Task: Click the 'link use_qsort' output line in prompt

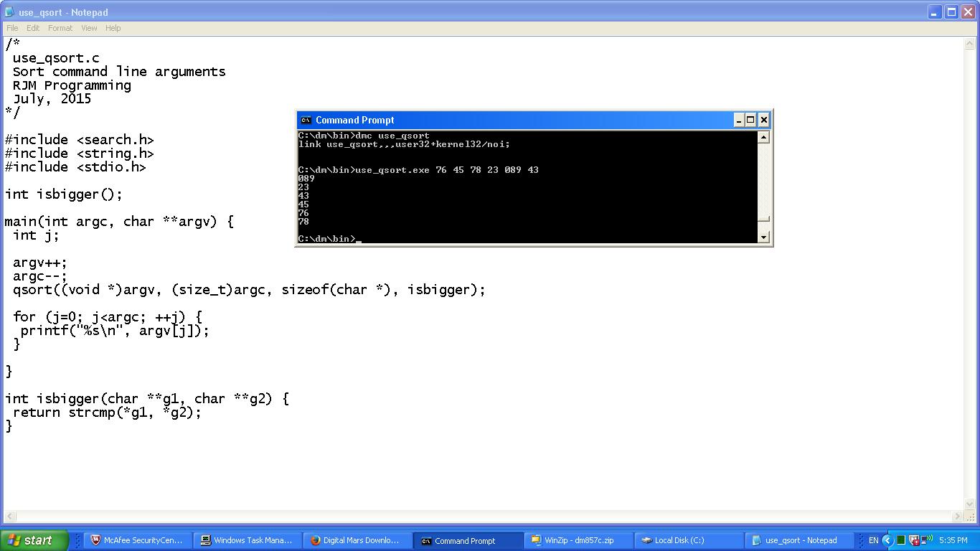Action: point(404,144)
